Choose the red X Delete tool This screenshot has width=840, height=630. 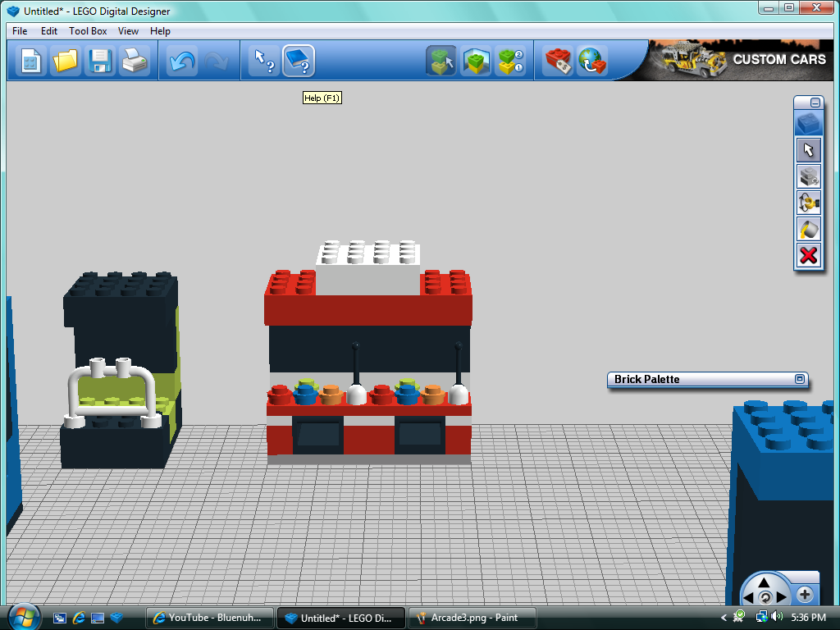pos(808,256)
